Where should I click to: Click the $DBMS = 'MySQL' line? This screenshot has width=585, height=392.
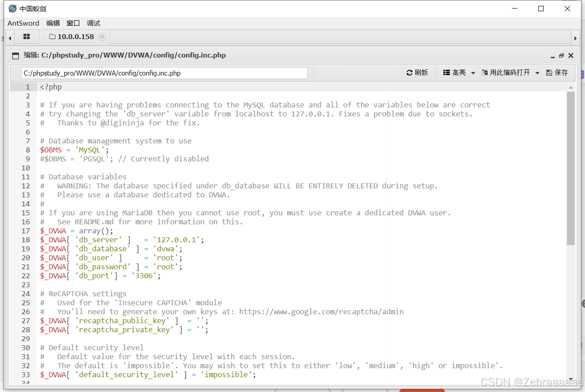point(74,150)
